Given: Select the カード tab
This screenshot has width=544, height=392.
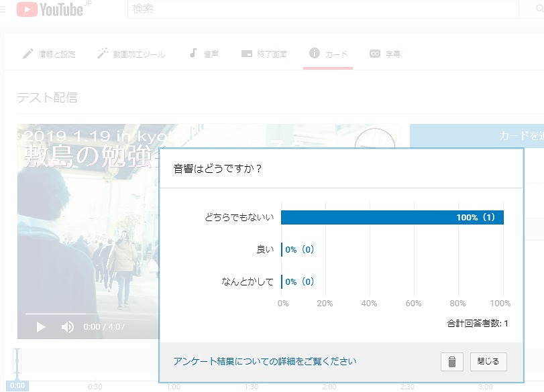Looking at the screenshot, I should [x=328, y=54].
